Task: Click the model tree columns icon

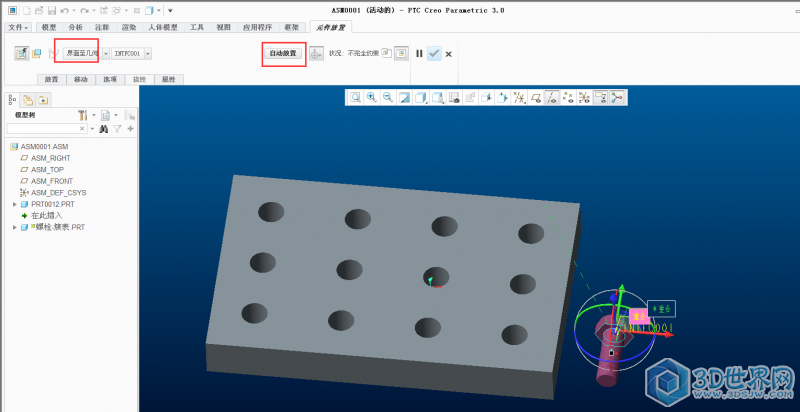Action: click(129, 116)
